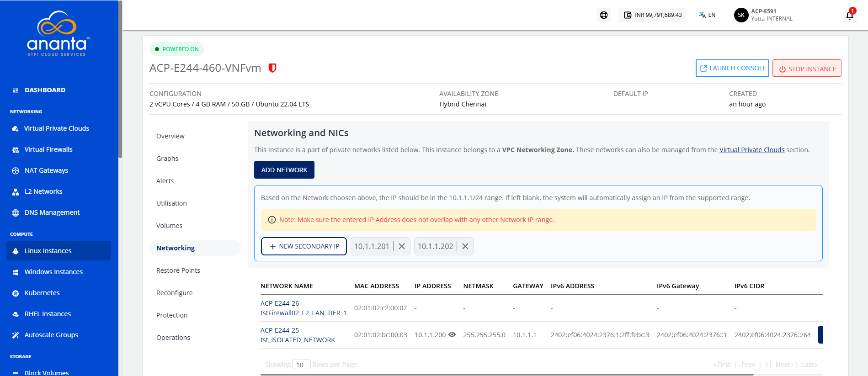The width and height of the screenshot is (868, 376).
Task: Open the Restore Points tab
Action: (178, 270)
